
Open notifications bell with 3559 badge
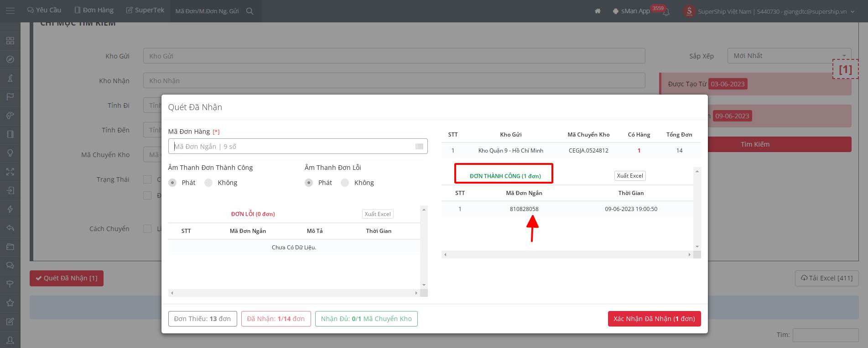point(666,12)
